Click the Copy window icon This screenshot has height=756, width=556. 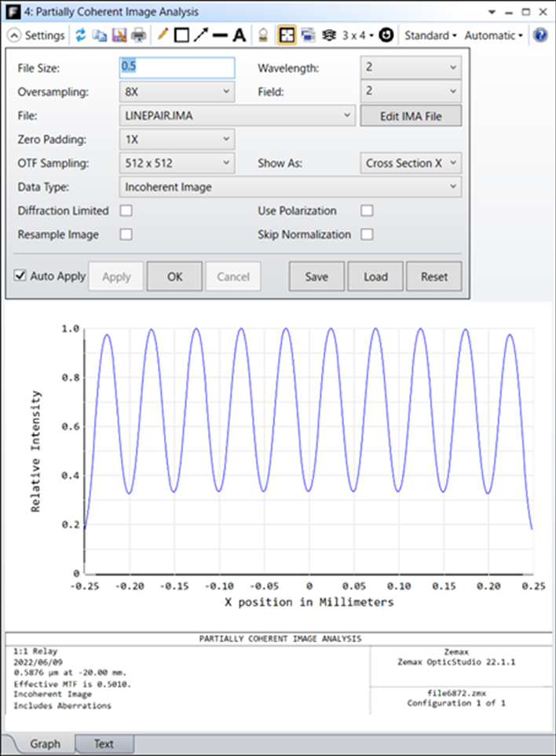click(100, 35)
